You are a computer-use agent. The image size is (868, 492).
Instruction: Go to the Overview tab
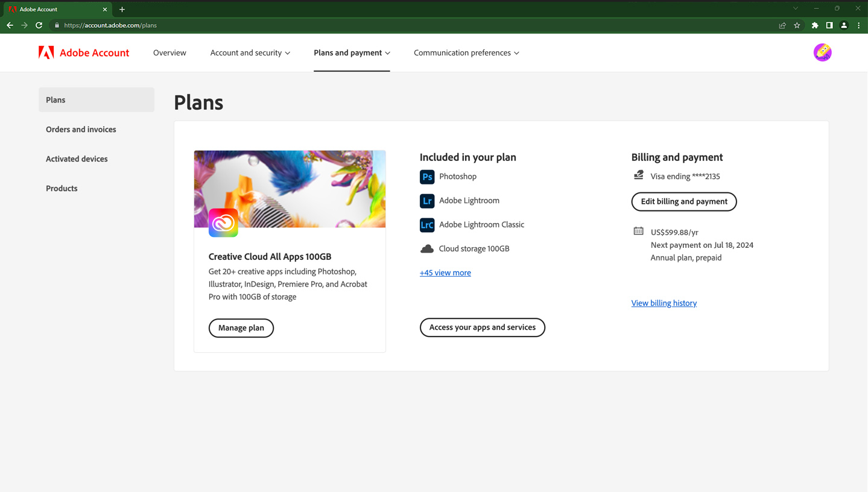pos(169,53)
